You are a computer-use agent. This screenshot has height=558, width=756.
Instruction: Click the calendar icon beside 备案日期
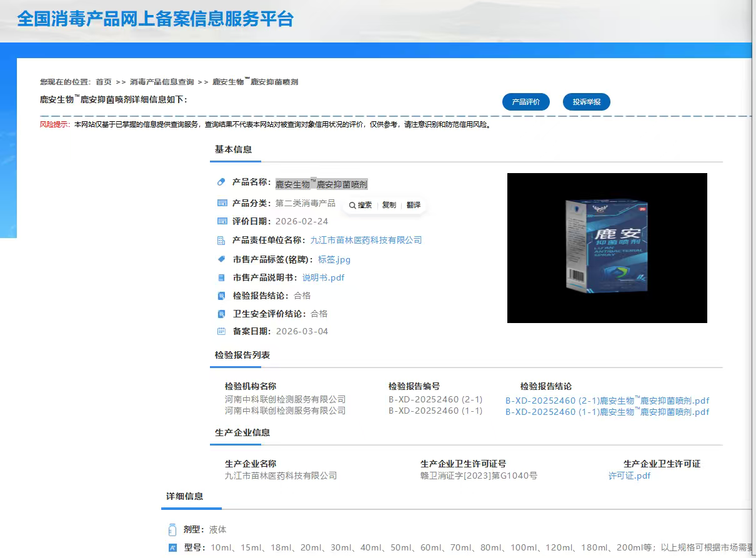tap(221, 331)
